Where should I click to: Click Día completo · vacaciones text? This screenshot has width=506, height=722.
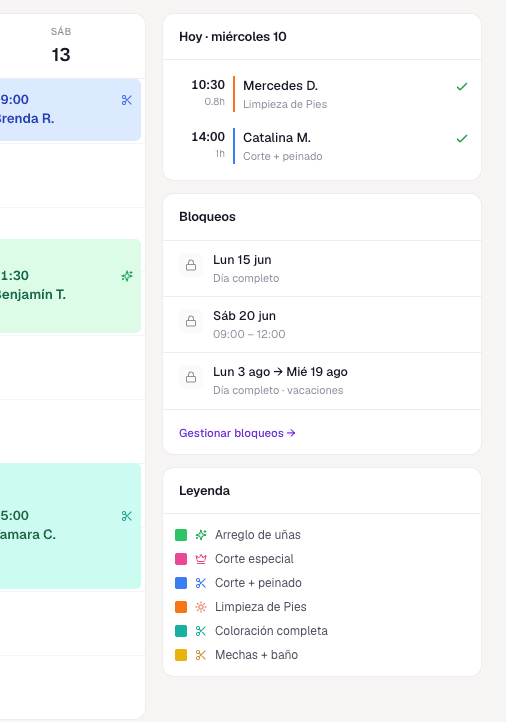coord(278,390)
